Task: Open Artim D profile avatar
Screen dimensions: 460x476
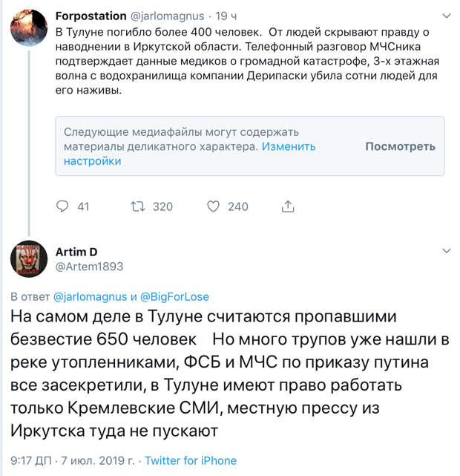Action: click(x=29, y=259)
